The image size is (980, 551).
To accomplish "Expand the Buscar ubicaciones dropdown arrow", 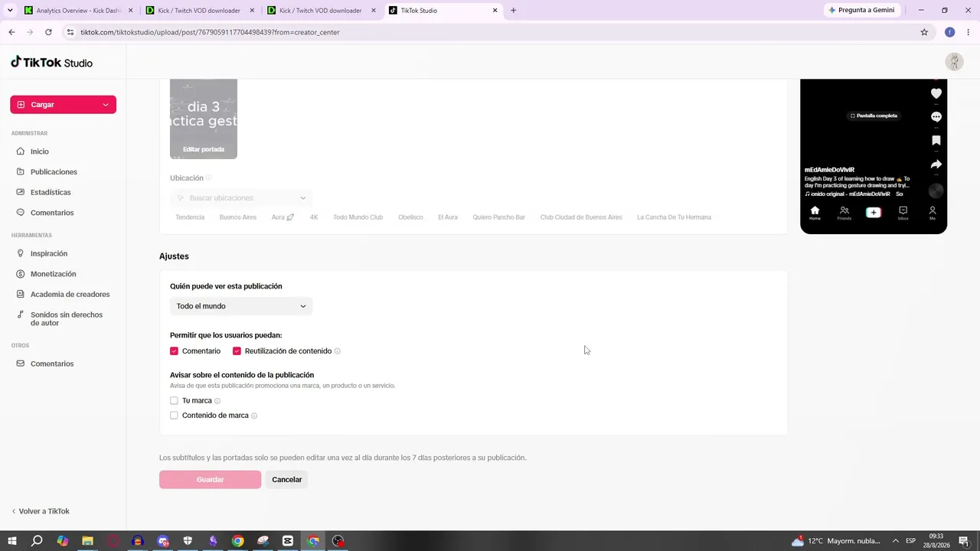I will coord(303,198).
